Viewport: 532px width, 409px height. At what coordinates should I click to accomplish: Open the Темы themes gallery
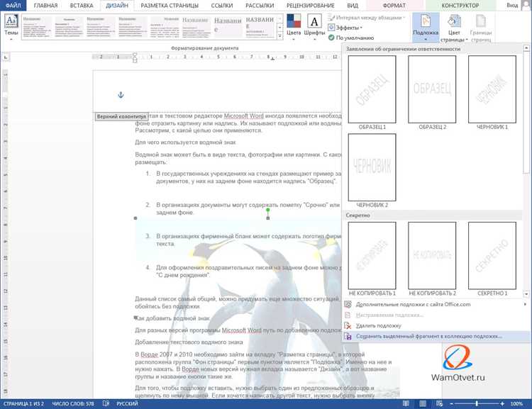(11, 27)
